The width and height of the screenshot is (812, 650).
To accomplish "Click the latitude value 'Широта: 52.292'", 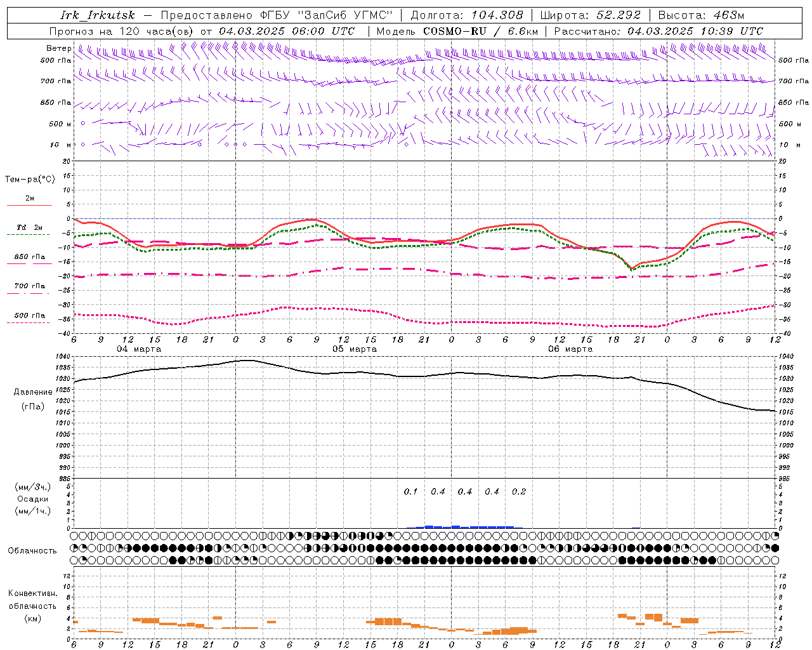I will click(591, 15).
